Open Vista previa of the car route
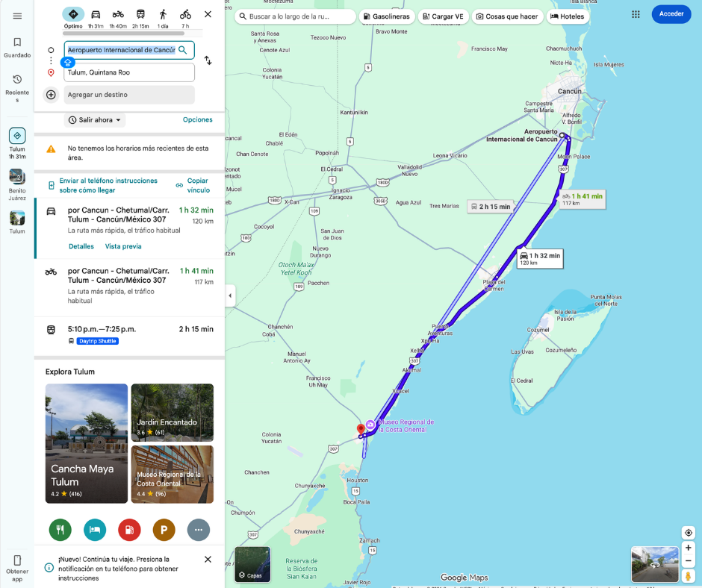The image size is (702, 588). 123,246
